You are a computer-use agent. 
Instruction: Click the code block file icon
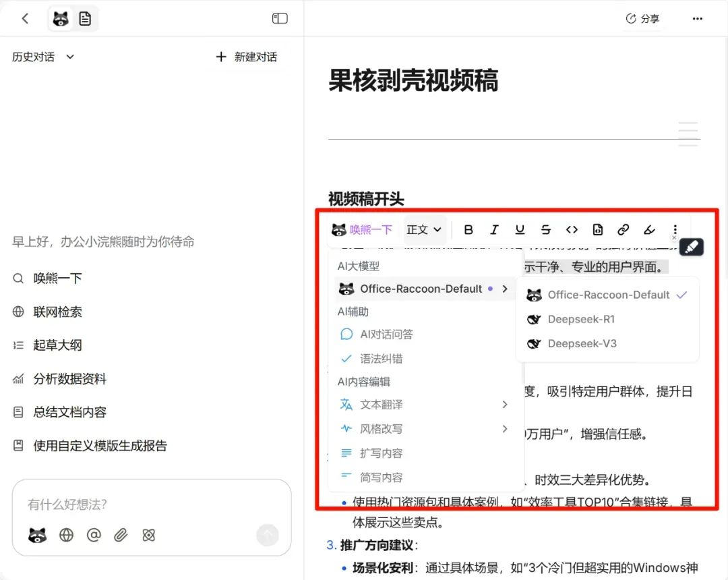coord(597,230)
